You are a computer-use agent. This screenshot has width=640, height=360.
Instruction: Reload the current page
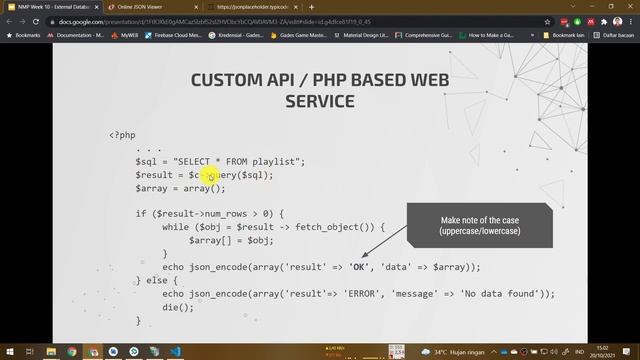coord(36,22)
